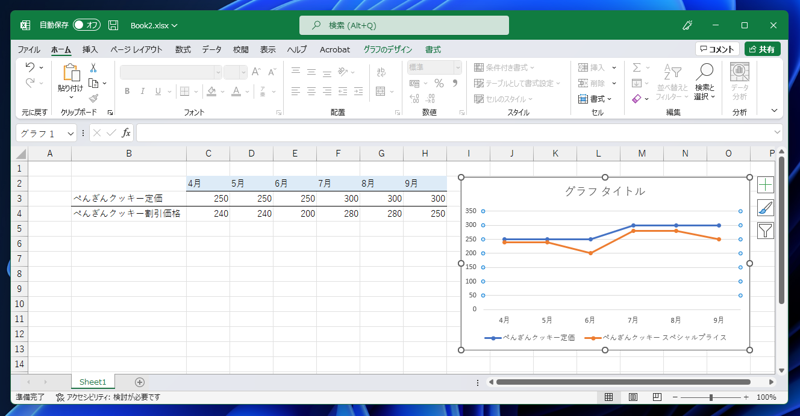Click the Page Layout view icon

click(x=633, y=397)
